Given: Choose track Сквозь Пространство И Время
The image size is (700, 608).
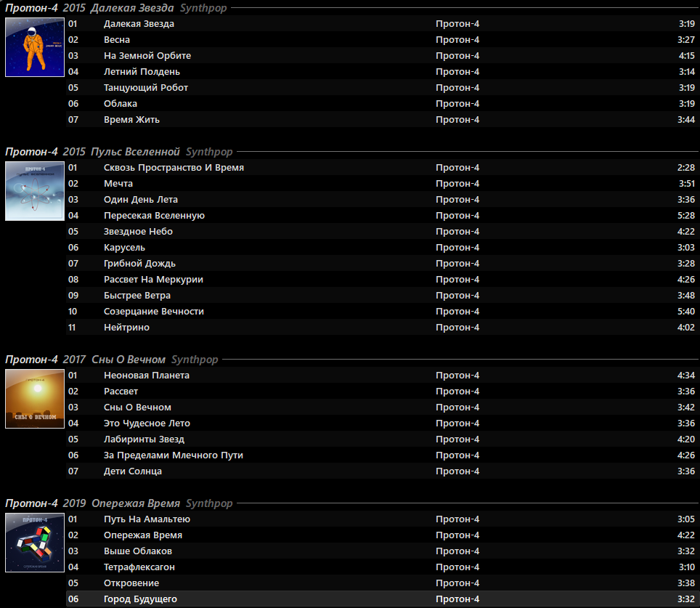Looking at the screenshot, I should 174,168.
